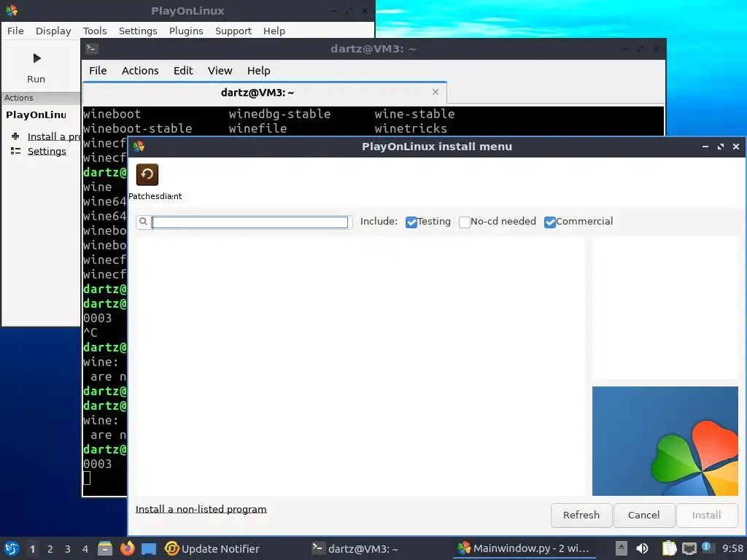Click the PlayOnLinux logo image in install menu

point(665,441)
